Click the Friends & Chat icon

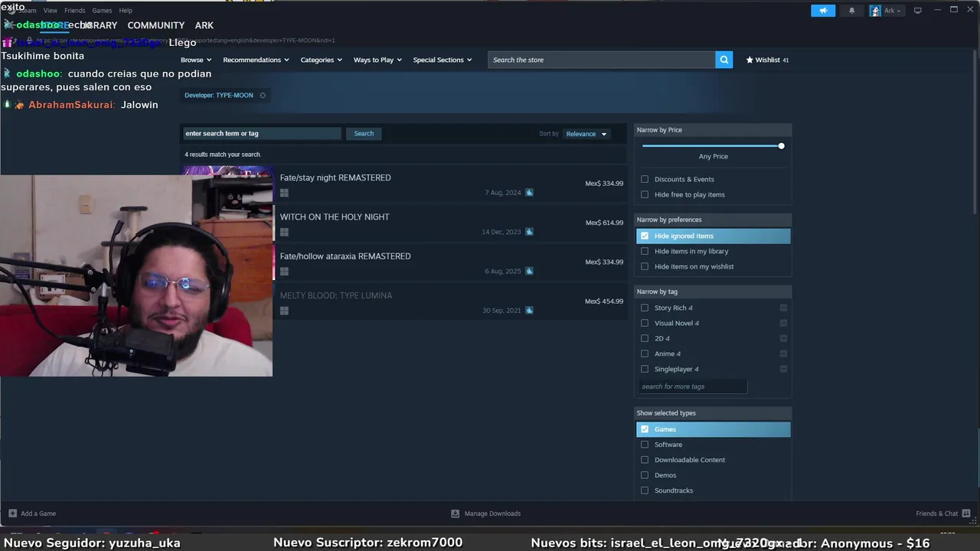(966, 514)
